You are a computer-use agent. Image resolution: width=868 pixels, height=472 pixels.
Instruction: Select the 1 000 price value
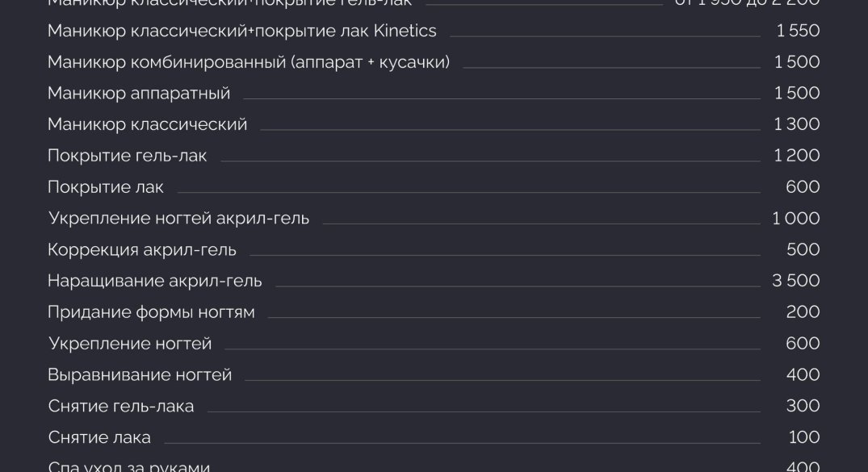tap(795, 218)
